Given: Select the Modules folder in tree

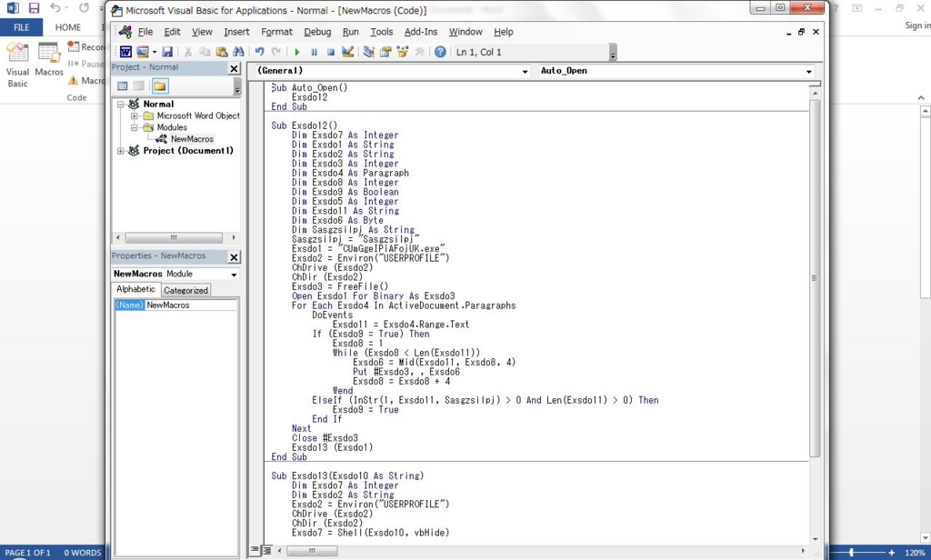Looking at the screenshot, I should click(x=172, y=127).
